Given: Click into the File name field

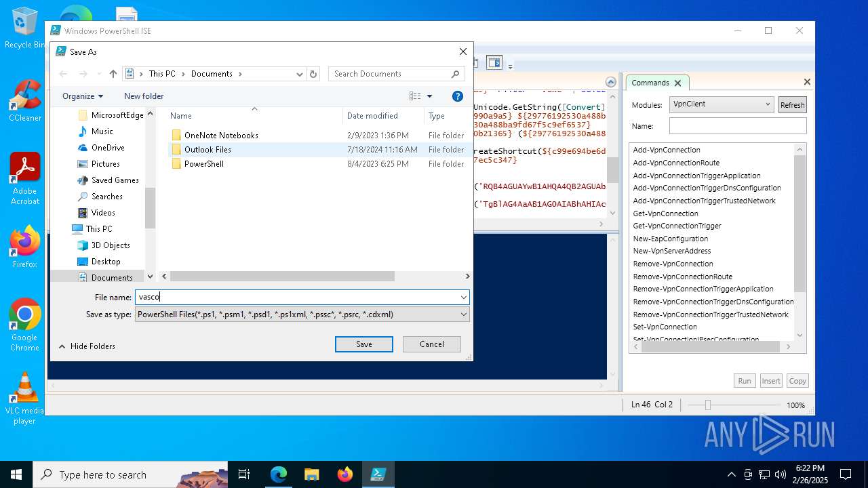Looking at the screenshot, I should (x=297, y=297).
